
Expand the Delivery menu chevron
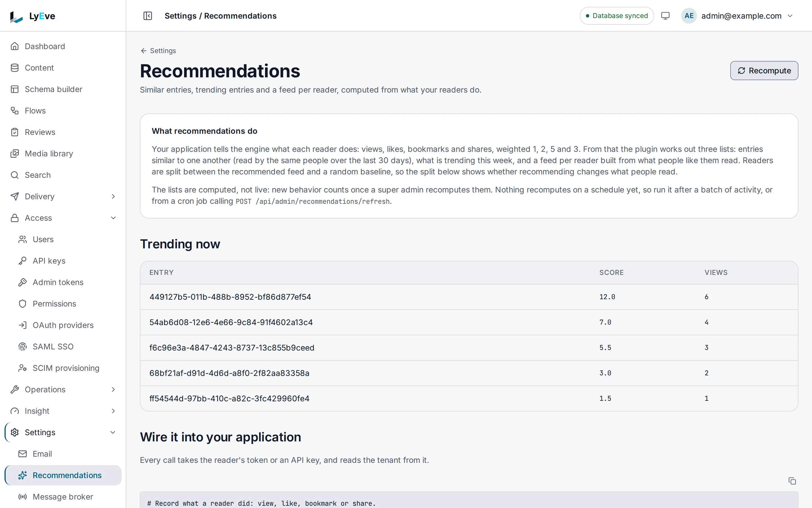tap(113, 196)
